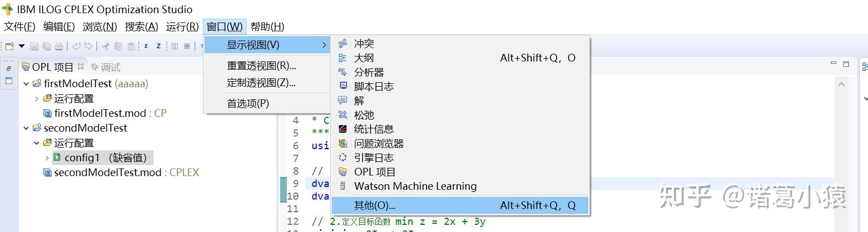This screenshot has width=868, height=232.
Task: Click the restore icon in left sidebar
Action: 9,69
